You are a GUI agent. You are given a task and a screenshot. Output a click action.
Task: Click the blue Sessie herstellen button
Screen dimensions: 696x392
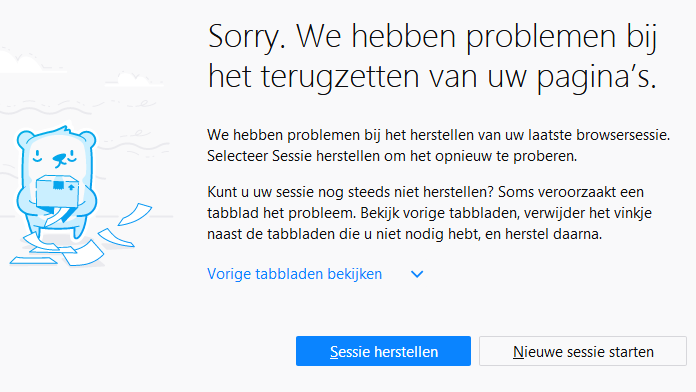(383, 351)
